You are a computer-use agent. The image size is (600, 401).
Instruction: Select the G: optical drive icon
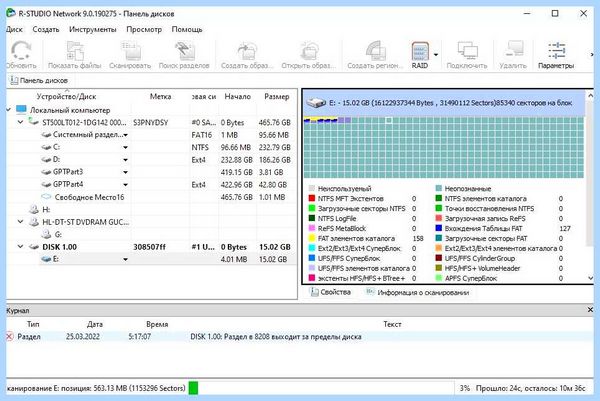(46, 234)
